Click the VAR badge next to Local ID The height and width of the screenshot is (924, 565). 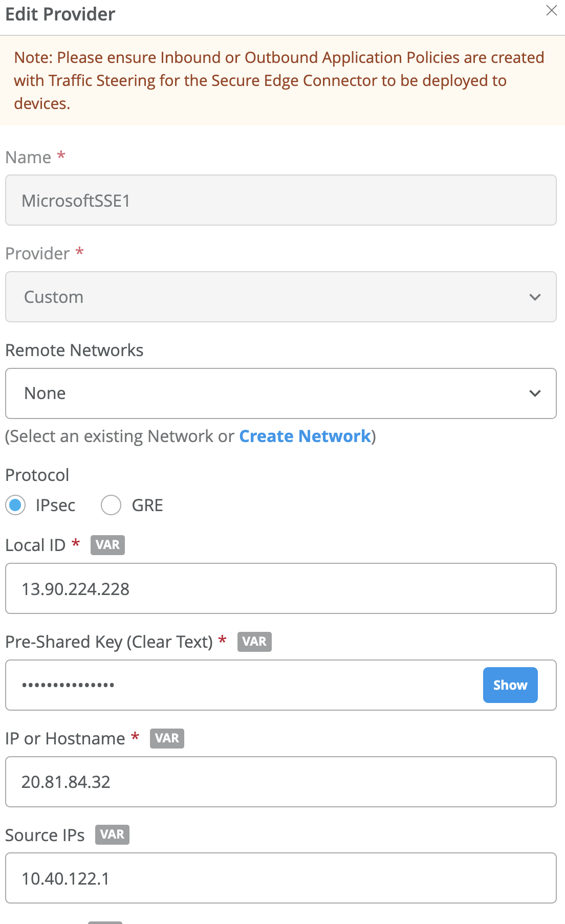[107, 545]
